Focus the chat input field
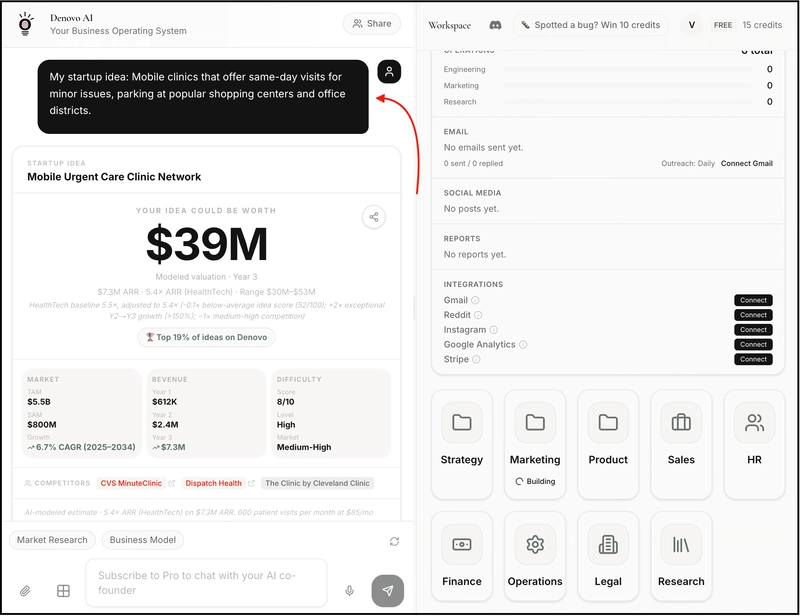This screenshot has height=616, width=800. tap(206, 583)
